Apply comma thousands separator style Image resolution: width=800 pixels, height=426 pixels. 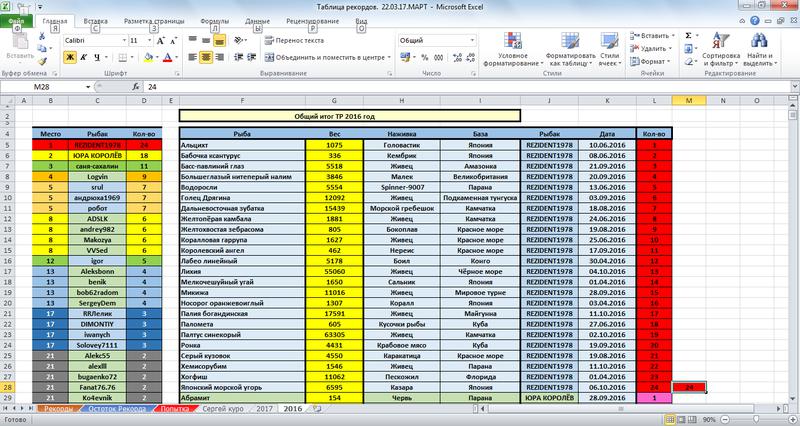[x=438, y=58]
